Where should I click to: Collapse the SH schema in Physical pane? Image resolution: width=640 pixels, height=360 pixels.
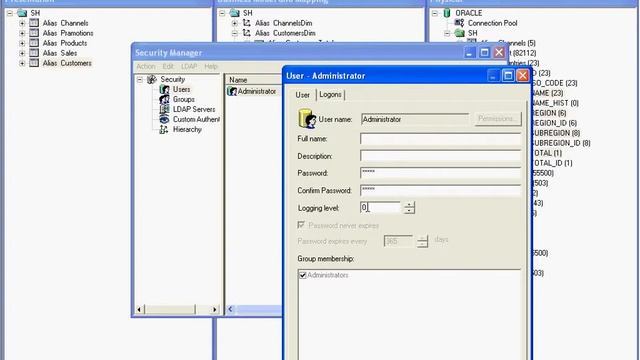pyautogui.click(x=447, y=33)
